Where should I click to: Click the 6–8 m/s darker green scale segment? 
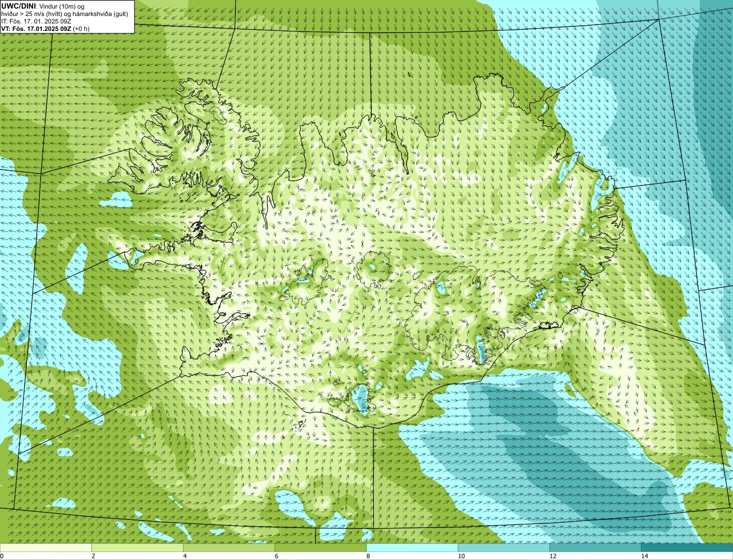pos(321,547)
